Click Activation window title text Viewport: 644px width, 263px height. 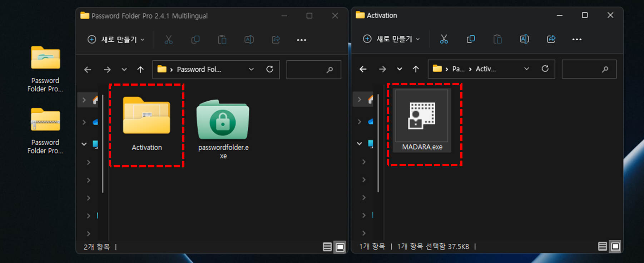(382, 15)
